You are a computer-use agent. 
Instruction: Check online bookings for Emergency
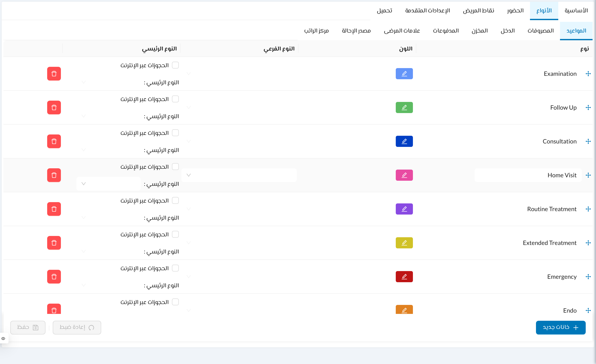[175, 268]
